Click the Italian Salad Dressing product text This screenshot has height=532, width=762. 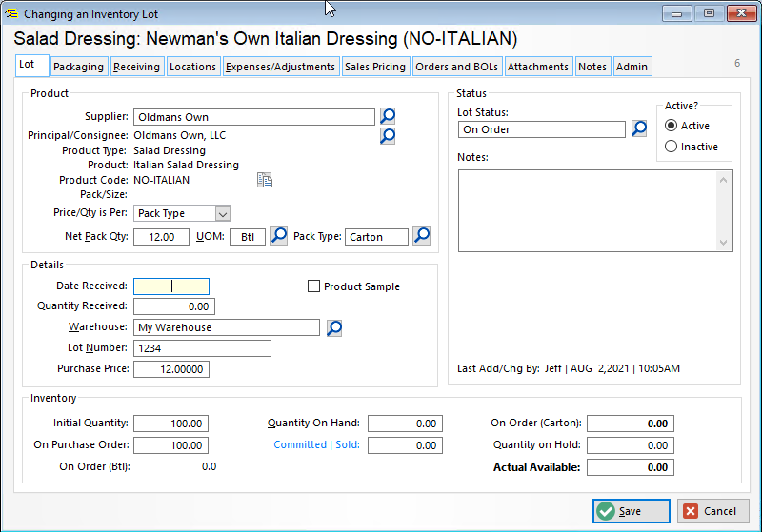click(x=186, y=165)
